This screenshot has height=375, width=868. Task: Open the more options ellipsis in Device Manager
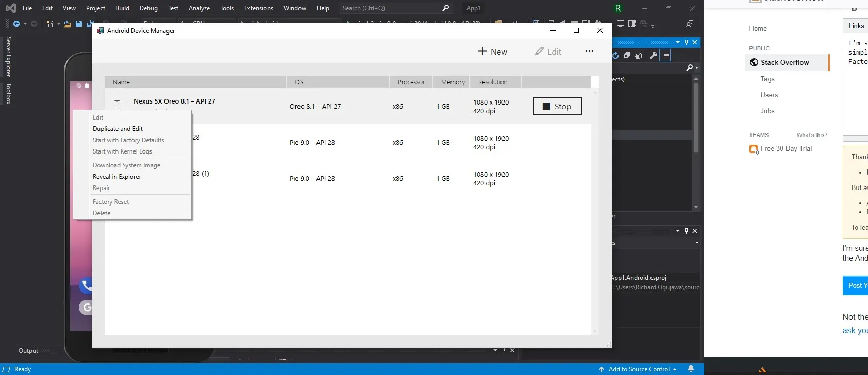click(x=589, y=51)
